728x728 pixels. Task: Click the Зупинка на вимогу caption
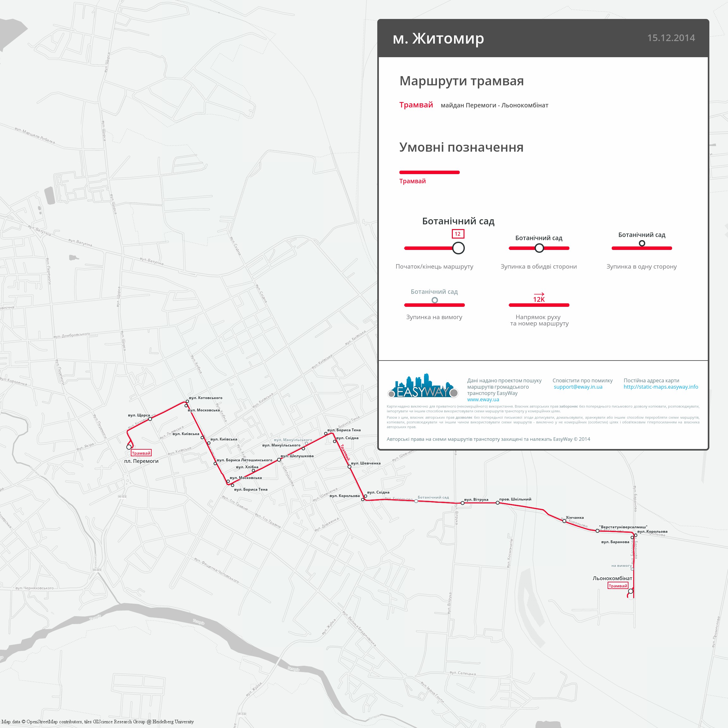pyautogui.click(x=434, y=317)
